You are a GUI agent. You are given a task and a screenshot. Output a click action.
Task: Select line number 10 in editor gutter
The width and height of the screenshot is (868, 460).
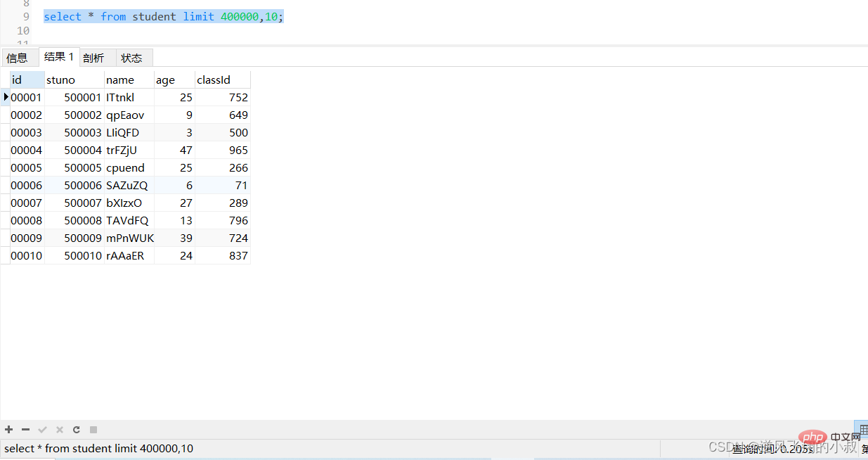click(23, 30)
